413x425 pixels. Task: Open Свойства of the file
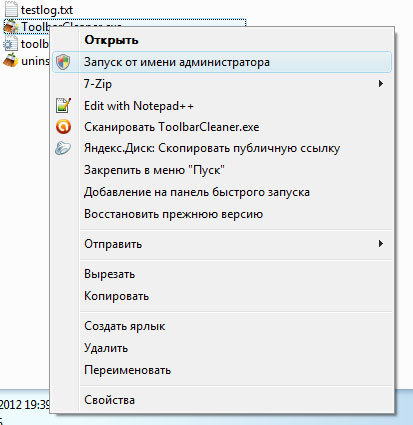click(222, 400)
